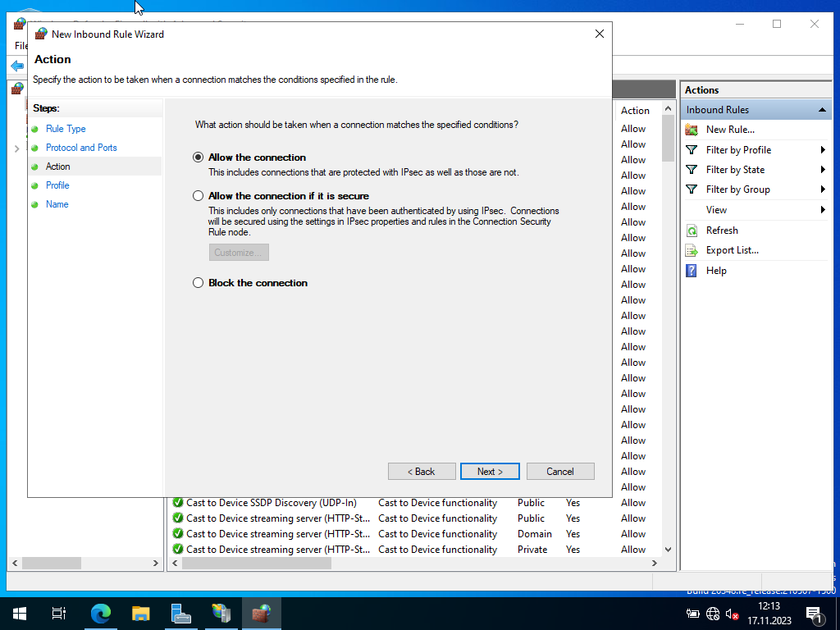Click enabled checkmark of SSDP Discovery rule
This screenshot has width=840, height=630.
tap(178, 503)
